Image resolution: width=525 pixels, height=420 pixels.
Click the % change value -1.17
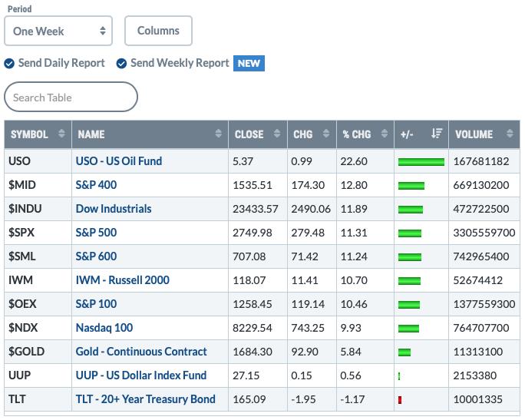click(352, 399)
